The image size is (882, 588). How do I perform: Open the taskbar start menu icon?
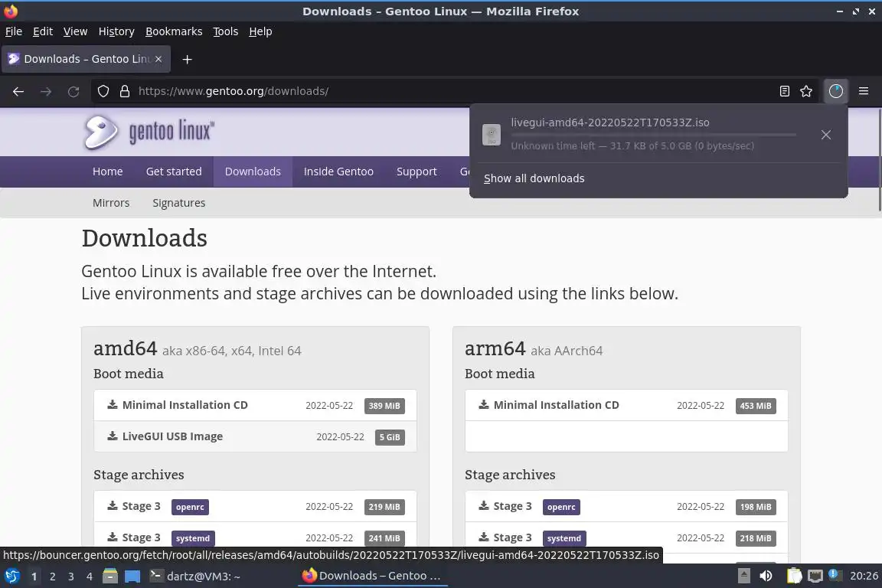coord(12,577)
